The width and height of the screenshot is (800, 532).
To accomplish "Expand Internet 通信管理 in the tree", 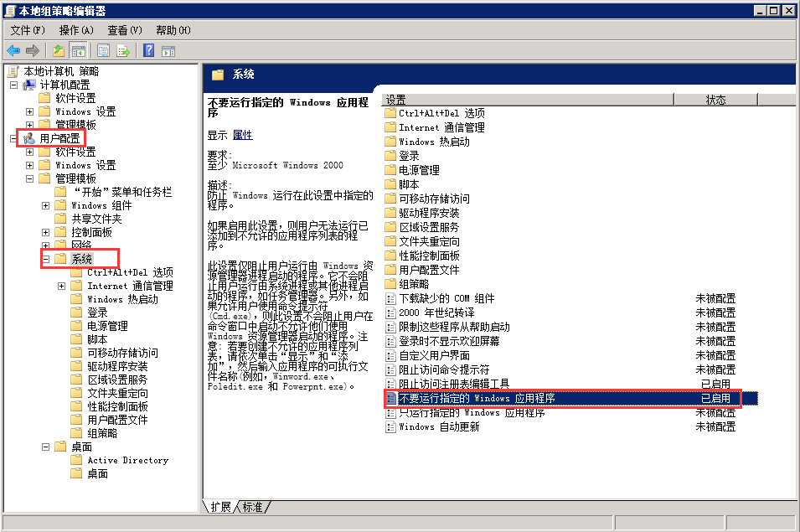I will [61, 287].
